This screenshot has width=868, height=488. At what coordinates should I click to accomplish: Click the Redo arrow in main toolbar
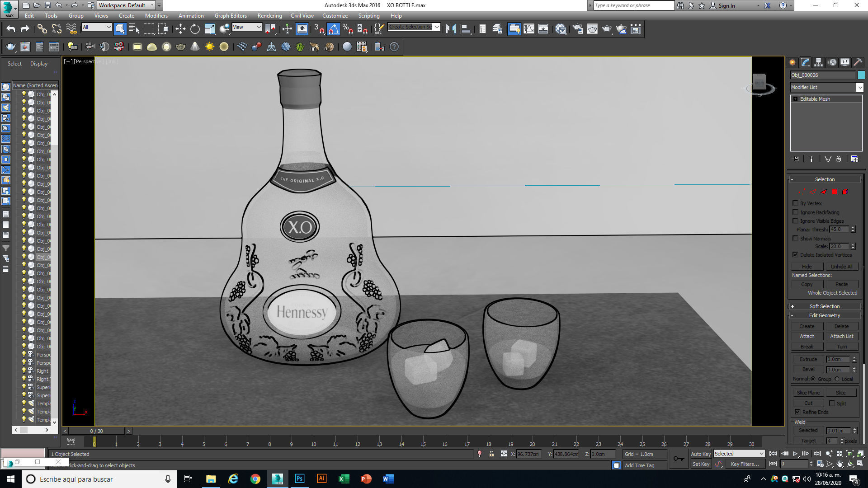coord(25,29)
